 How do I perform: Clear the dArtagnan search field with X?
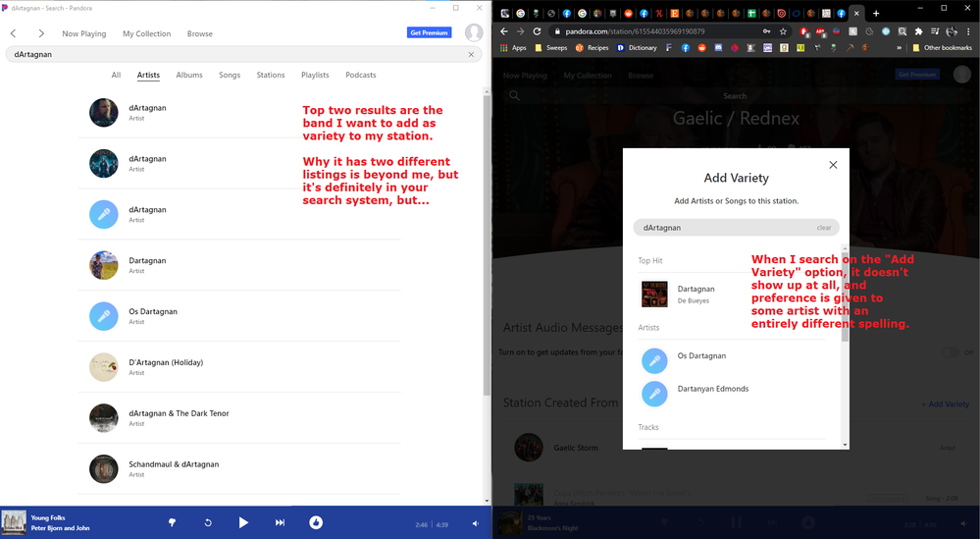click(471, 55)
